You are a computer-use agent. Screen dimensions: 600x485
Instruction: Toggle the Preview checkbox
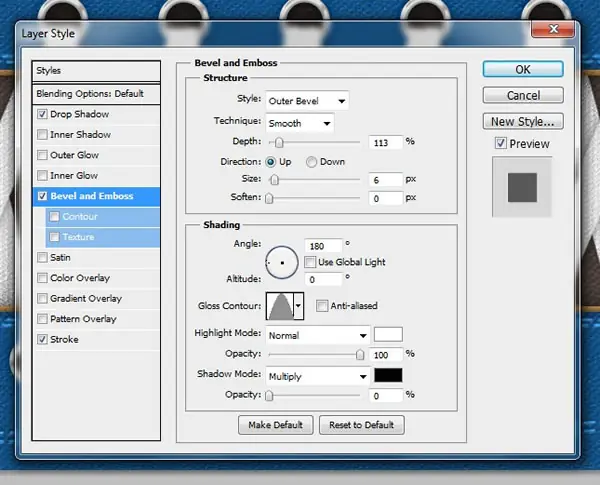(501, 144)
